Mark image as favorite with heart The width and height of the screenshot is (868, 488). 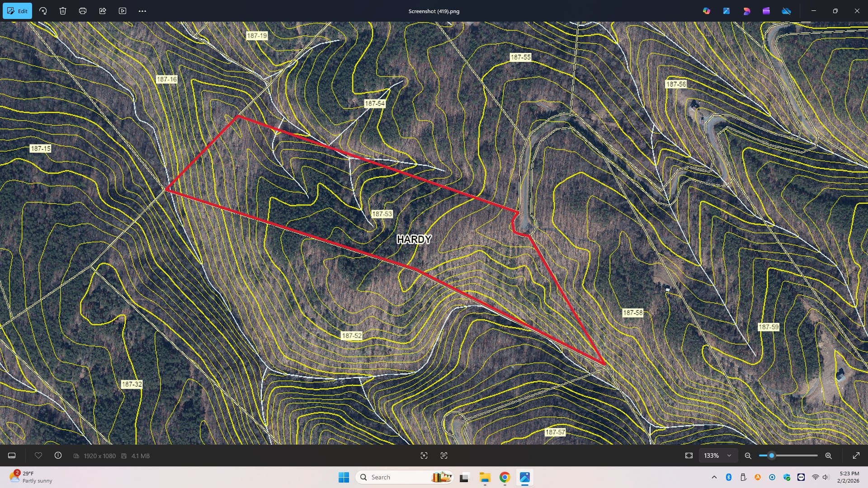pyautogui.click(x=38, y=455)
